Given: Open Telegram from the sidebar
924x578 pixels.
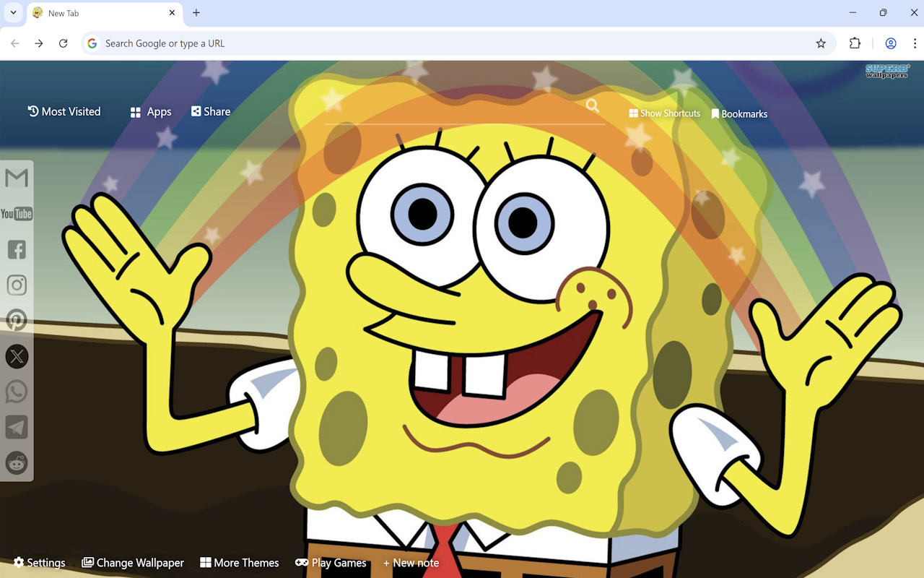Looking at the screenshot, I should point(16,427).
